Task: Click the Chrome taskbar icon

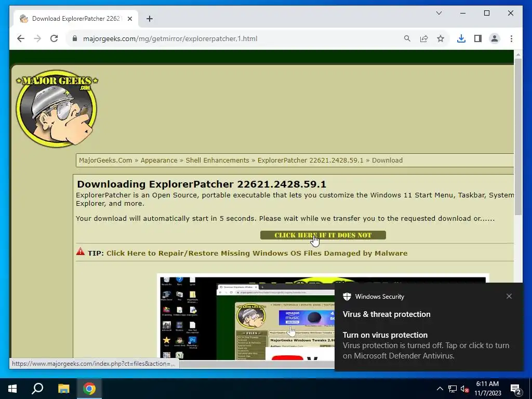Action: click(89, 389)
